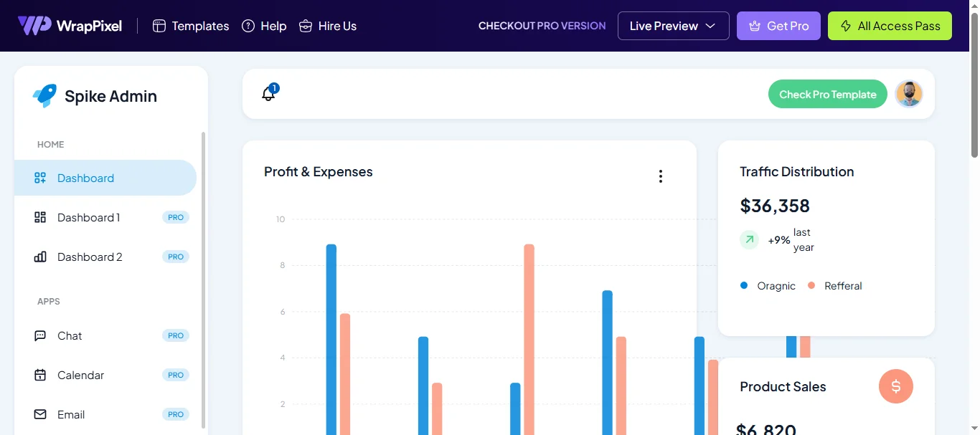The height and width of the screenshot is (435, 980).
Task: Click the PRO badge beside Calendar
Action: pos(176,375)
